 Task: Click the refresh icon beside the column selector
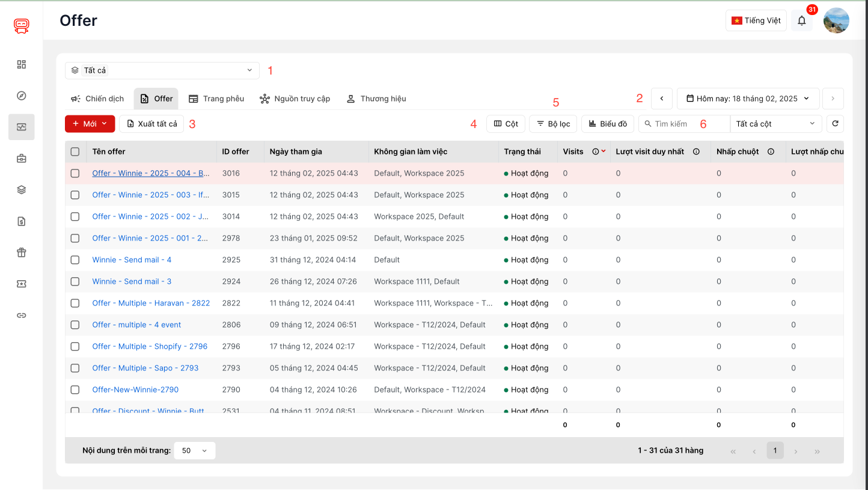[x=835, y=124]
